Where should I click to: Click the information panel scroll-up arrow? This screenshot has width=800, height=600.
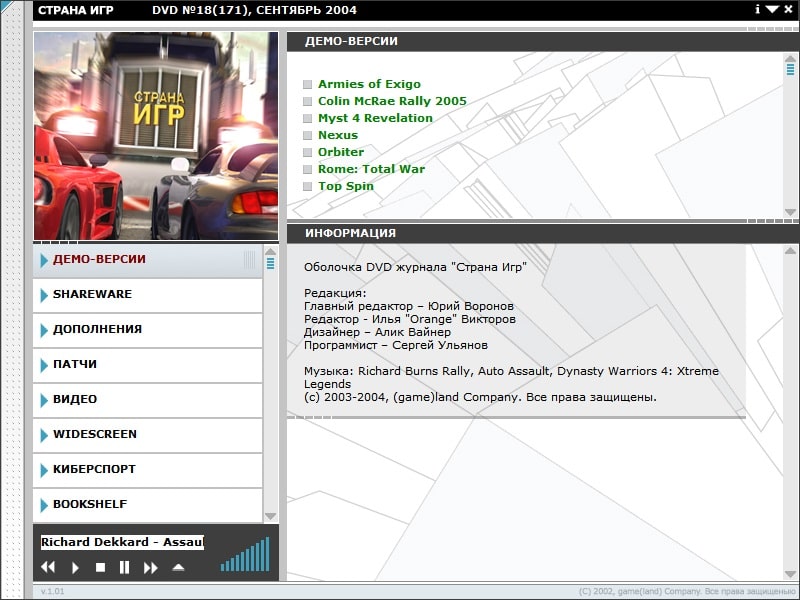(x=790, y=251)
